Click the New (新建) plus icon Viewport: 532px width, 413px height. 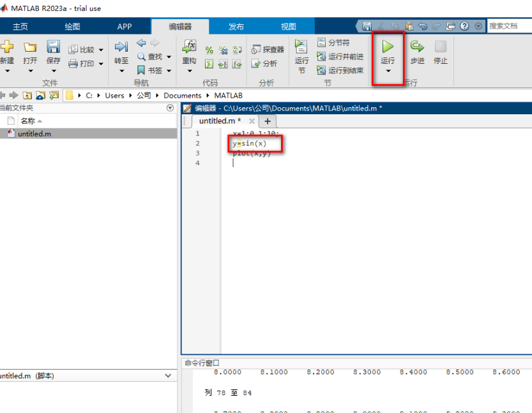click(x=7, y=47)
